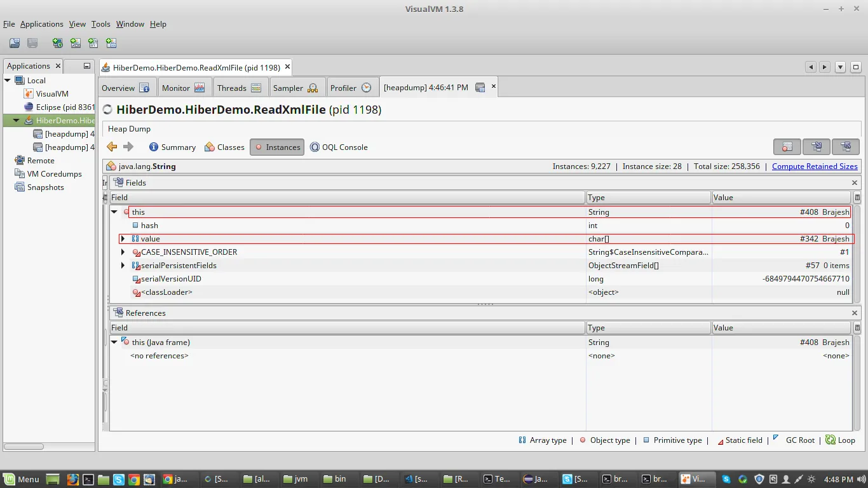Collapse 'this (Java frame)' reference node
The height and width of the screenshot is (488, 868).
coord(114,342)
